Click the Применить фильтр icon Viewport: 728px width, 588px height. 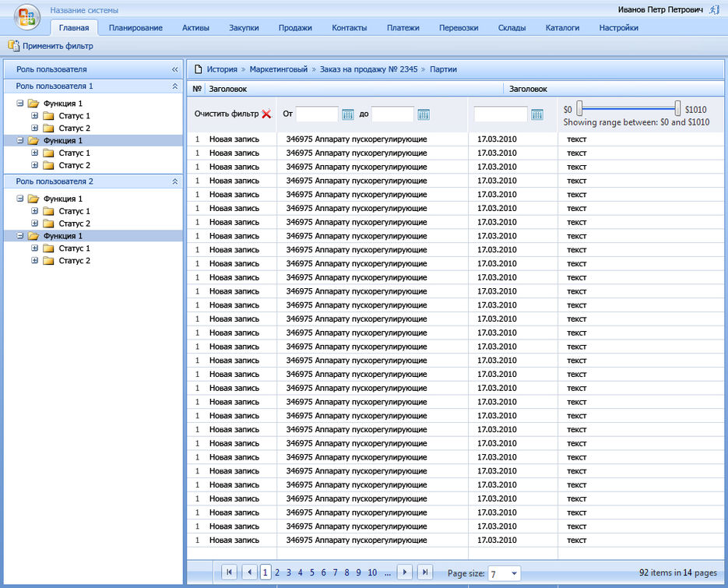(13, 45)
